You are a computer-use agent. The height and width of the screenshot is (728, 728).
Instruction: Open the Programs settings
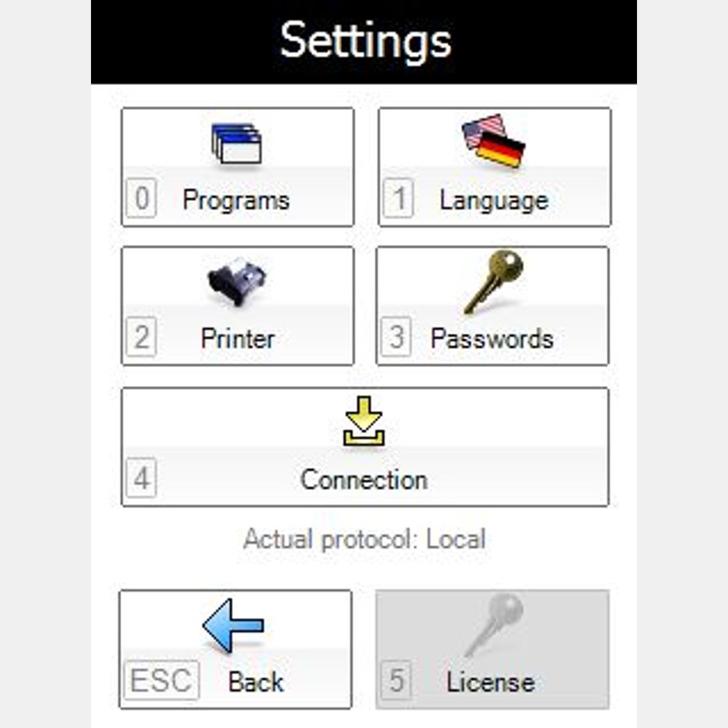[x=238, y=167]
